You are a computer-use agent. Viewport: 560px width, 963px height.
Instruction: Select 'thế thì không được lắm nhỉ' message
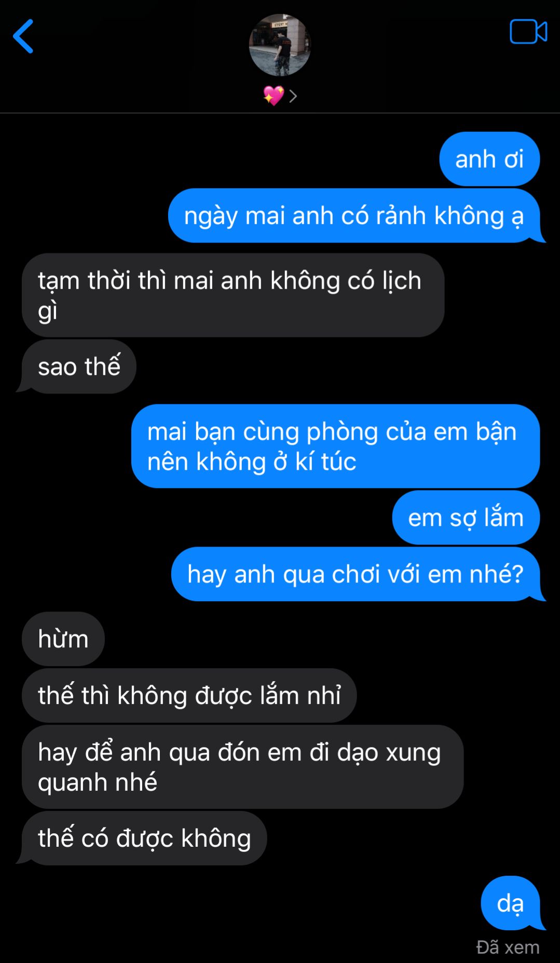pos(189,695)
